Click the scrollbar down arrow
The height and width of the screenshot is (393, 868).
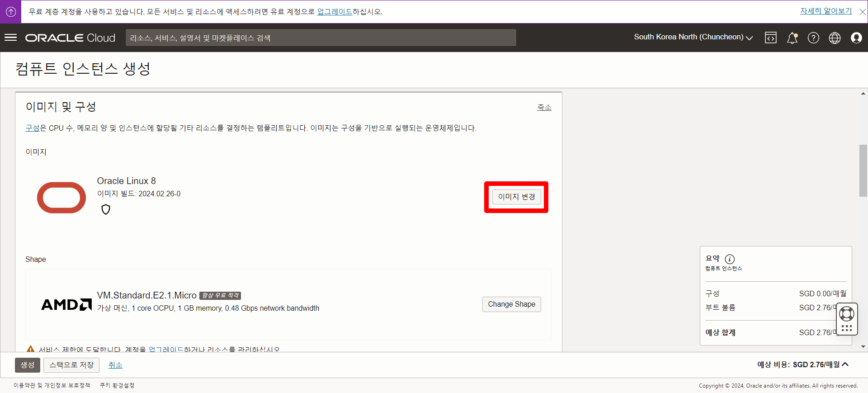pyautogui.click(x=863, y=347)
